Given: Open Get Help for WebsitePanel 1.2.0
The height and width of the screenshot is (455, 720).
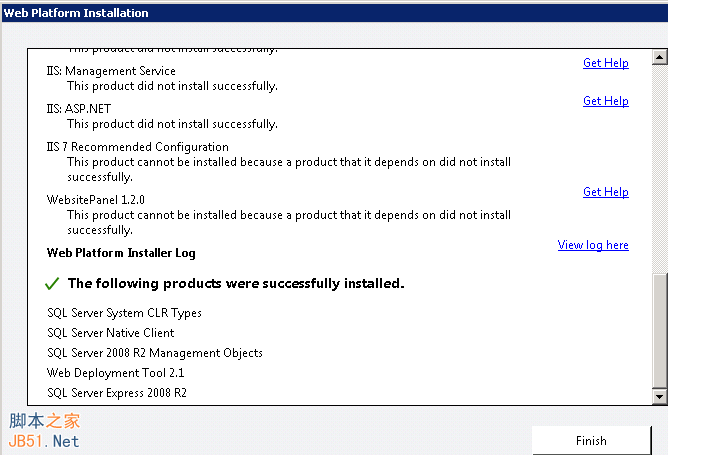Looking at the screenshot, I should click(x=605, y=192).
